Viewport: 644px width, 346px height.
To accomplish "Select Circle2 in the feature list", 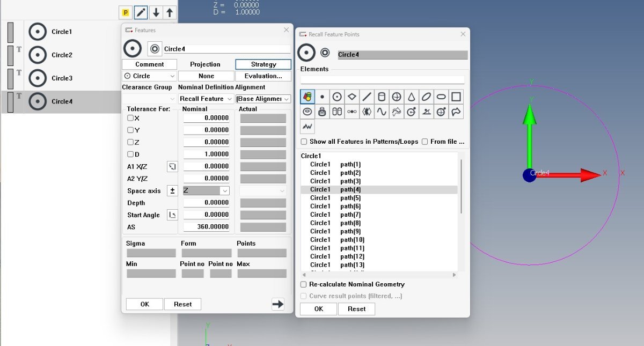I will (62, 55).
